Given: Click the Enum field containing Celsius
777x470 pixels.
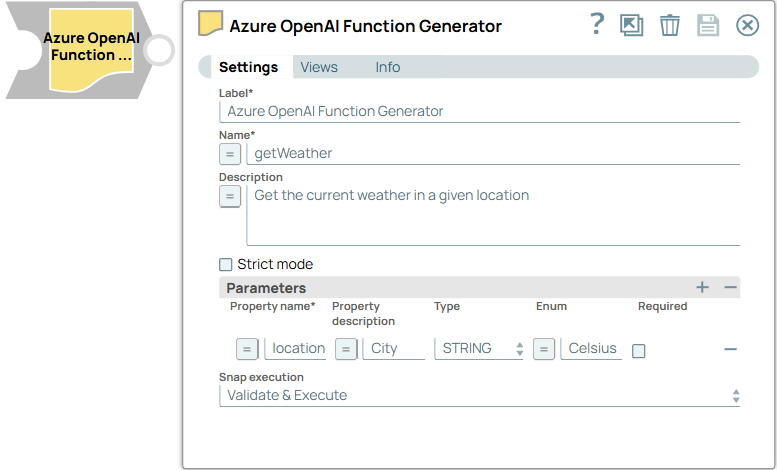Looking at the screenshot, I should coord(591,349).
